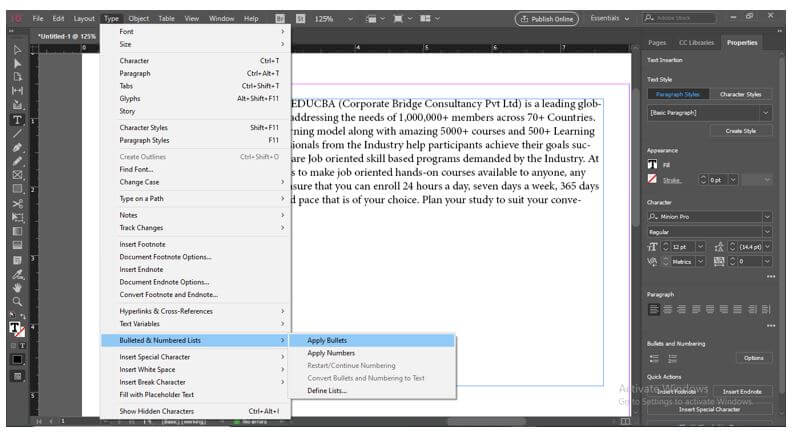Select the Pencil tool

(18, 161)
